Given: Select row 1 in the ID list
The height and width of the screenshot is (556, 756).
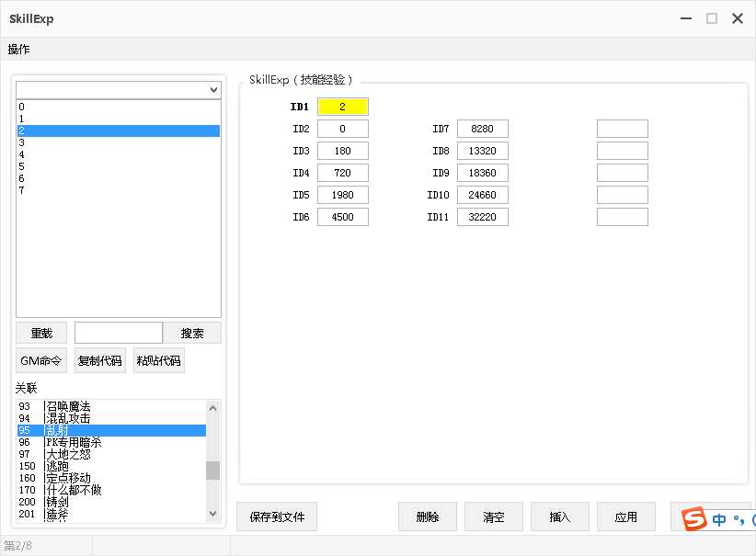Looking at the screenshot, I should coord(119,119).
